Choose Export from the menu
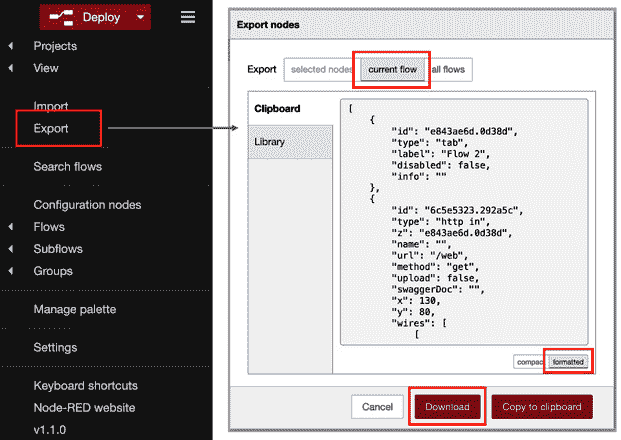Viewport: 621px width, 440px height. pos(51,128)
